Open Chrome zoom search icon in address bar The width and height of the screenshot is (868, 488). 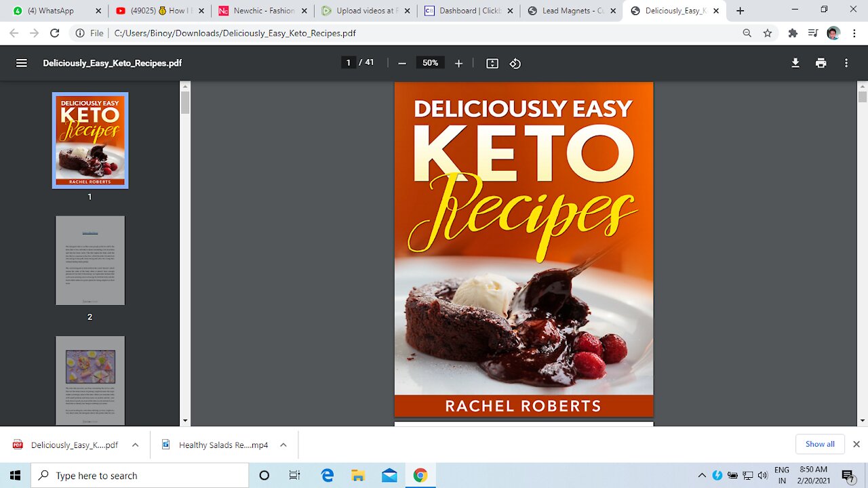[x=747, y=33]
